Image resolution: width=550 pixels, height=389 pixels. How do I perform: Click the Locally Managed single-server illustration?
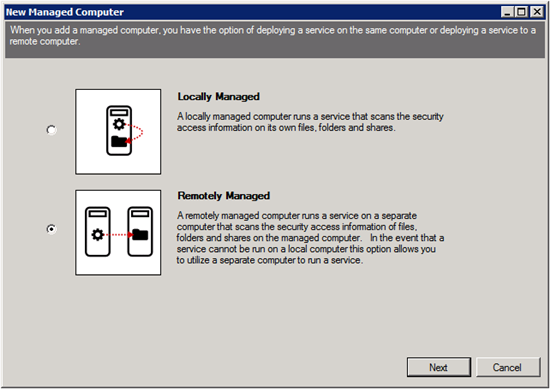click(x=118, y=132)
